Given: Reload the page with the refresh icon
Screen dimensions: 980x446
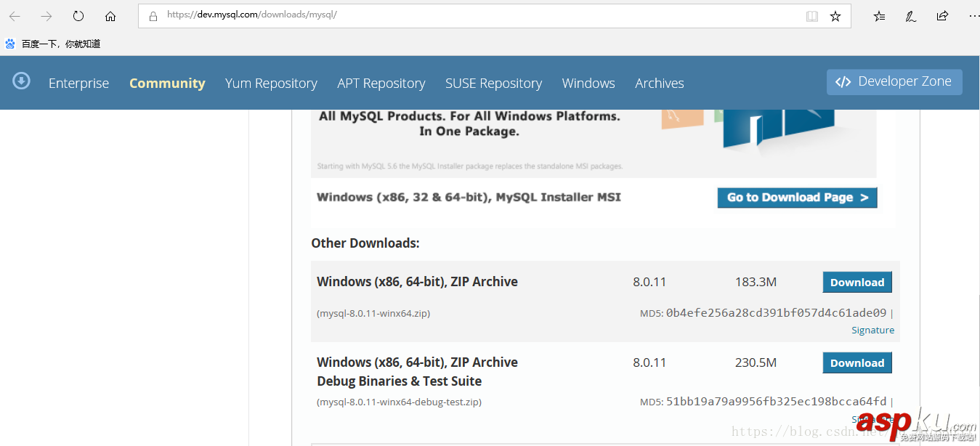Looking at the screenshot, I should pyautogui.click(x=78, y=16).
